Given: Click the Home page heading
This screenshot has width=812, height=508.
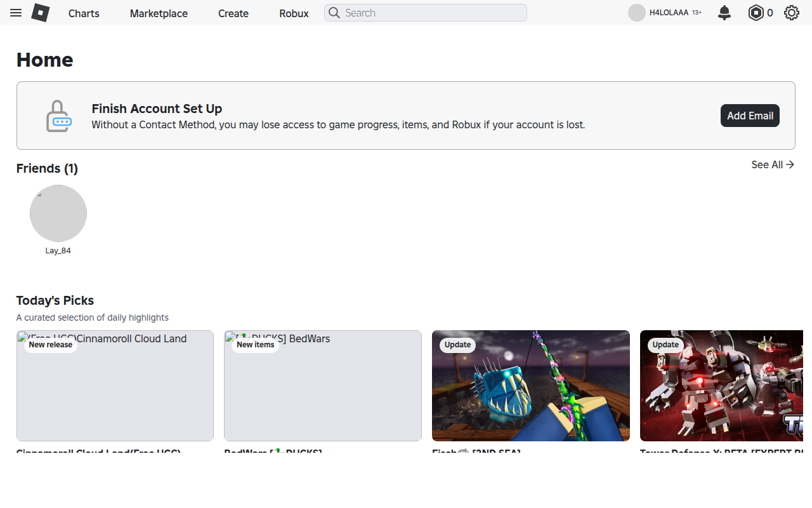Looking at the screenshot, I should click(x=44, y=60).
